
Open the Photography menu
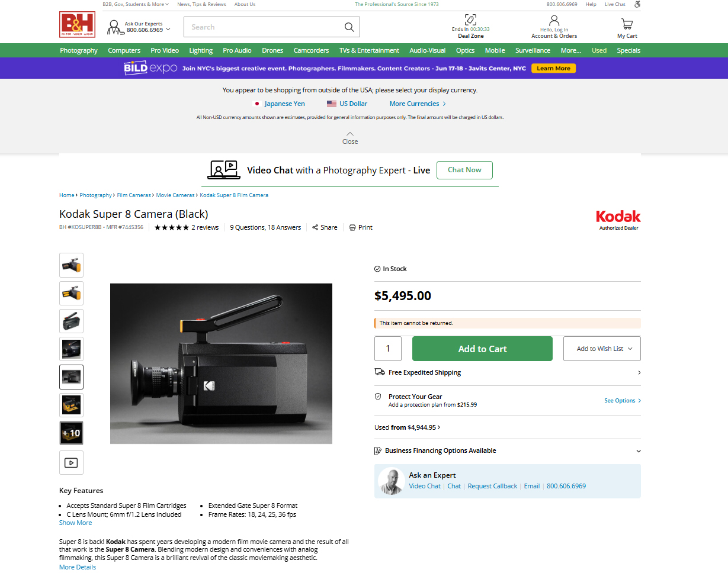coord(79,50)
